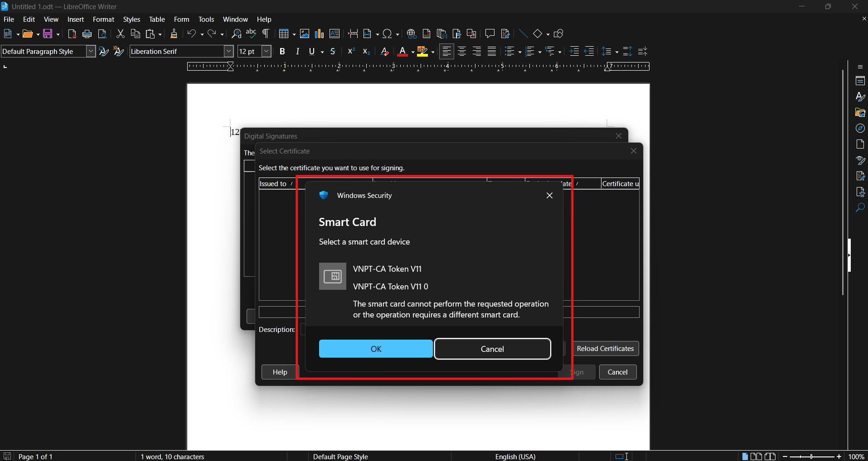
Task: Increase indent using the toolbar icon
Action: [574, 52]
